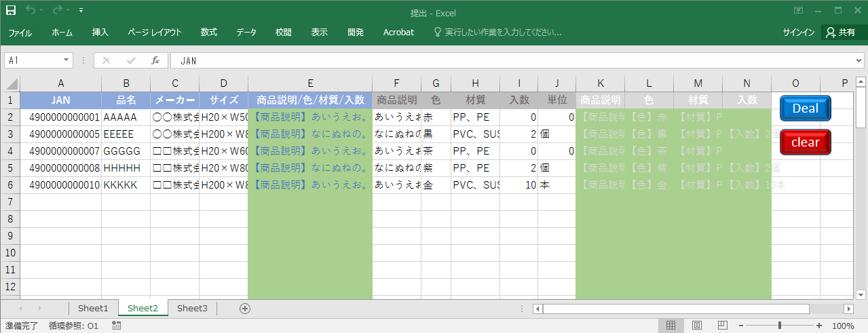Expand the Name Box dropdown arrow

point(67,60)
